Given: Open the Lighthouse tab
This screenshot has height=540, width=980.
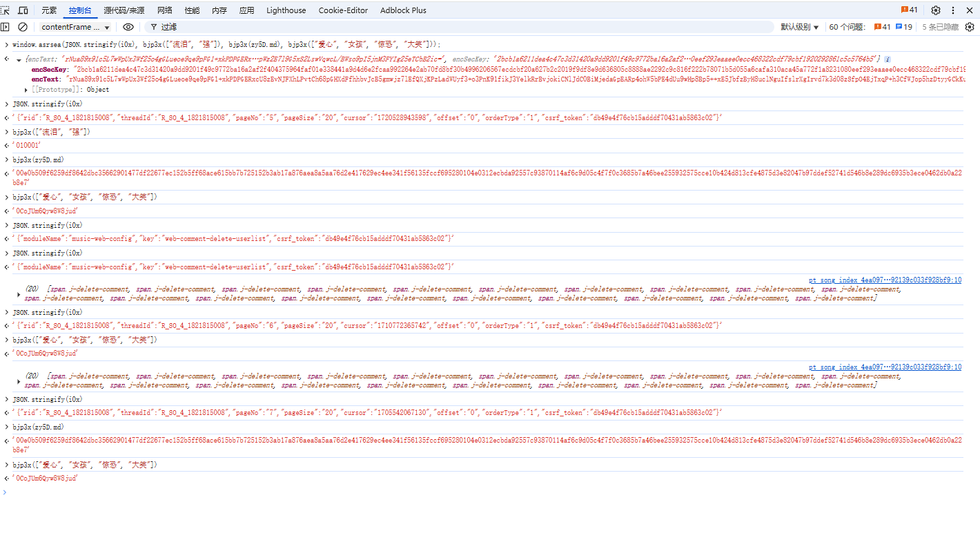Looking at the screenshot, I should click(286, 10).
